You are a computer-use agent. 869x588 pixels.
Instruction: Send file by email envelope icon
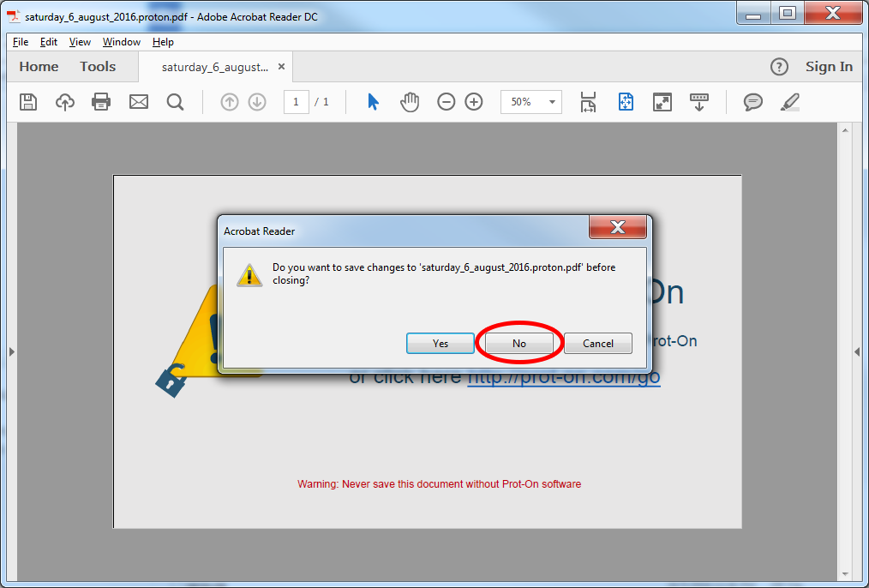(x=139, y=102)
